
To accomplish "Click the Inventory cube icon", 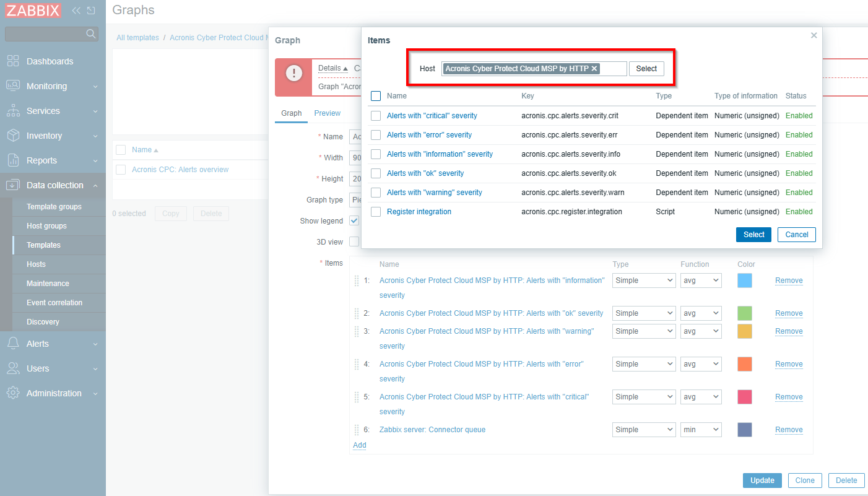I will (x=13, y=135).
